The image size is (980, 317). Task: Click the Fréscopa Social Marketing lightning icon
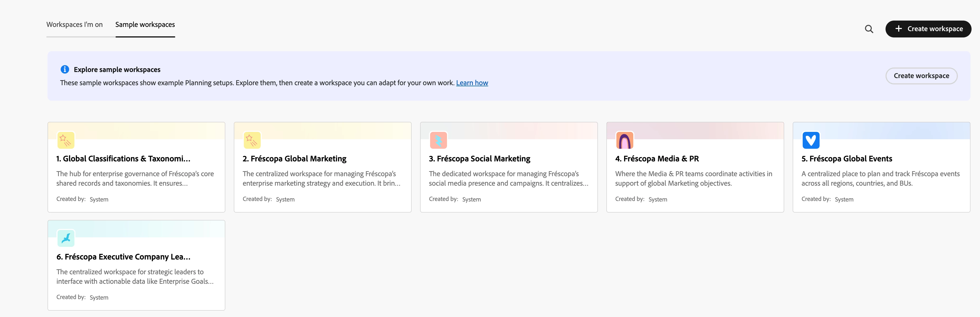(438, 140)
